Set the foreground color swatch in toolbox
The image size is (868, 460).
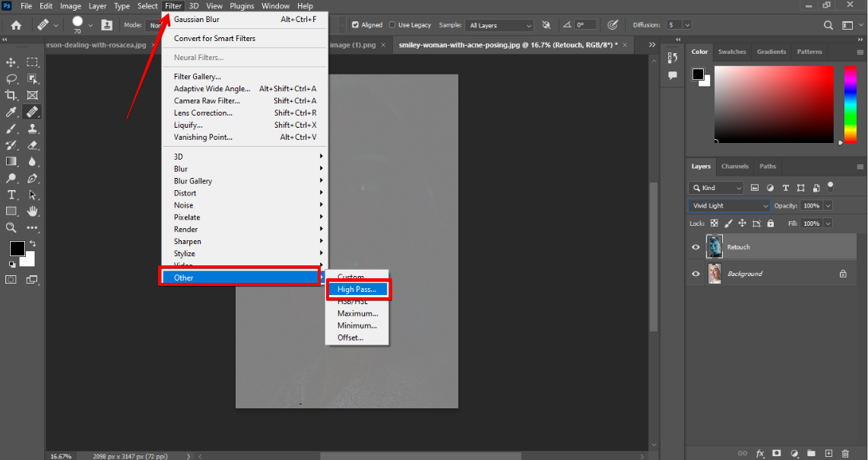point(17,249)
